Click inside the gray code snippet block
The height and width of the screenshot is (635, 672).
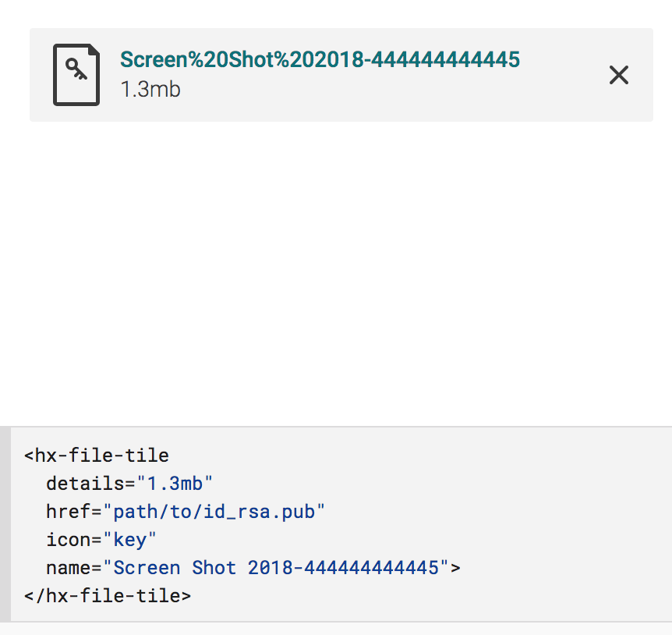pyautogui.click(x=335, y=523)
